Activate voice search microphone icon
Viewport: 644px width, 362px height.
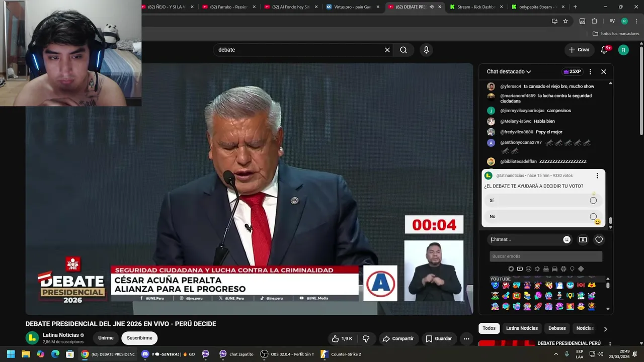coord(426,50)
